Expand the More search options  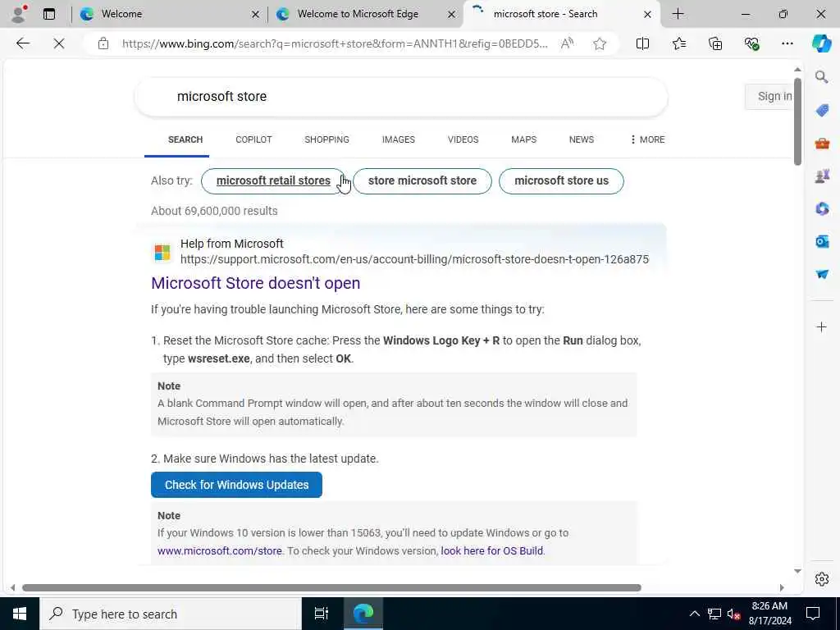pos(647,139)
